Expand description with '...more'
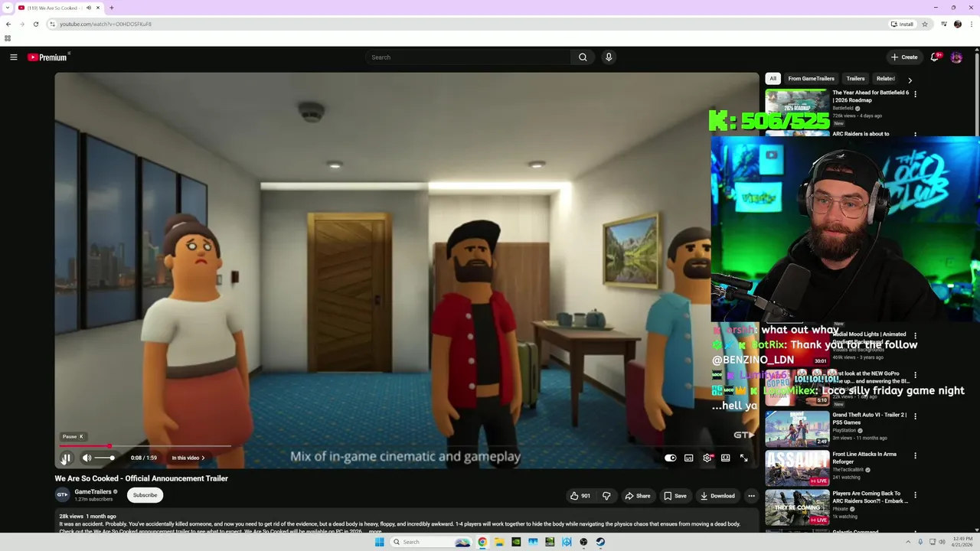 tap(374, 531)
